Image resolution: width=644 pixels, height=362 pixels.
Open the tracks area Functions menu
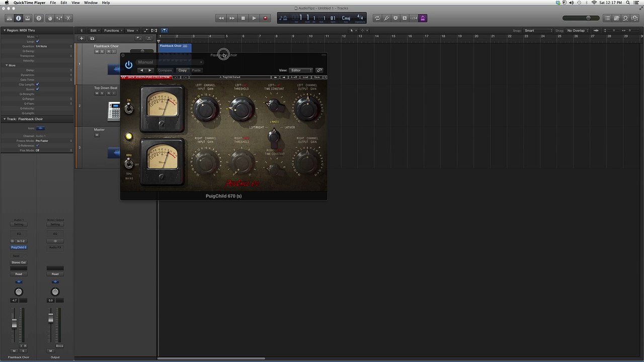(113, 31)
